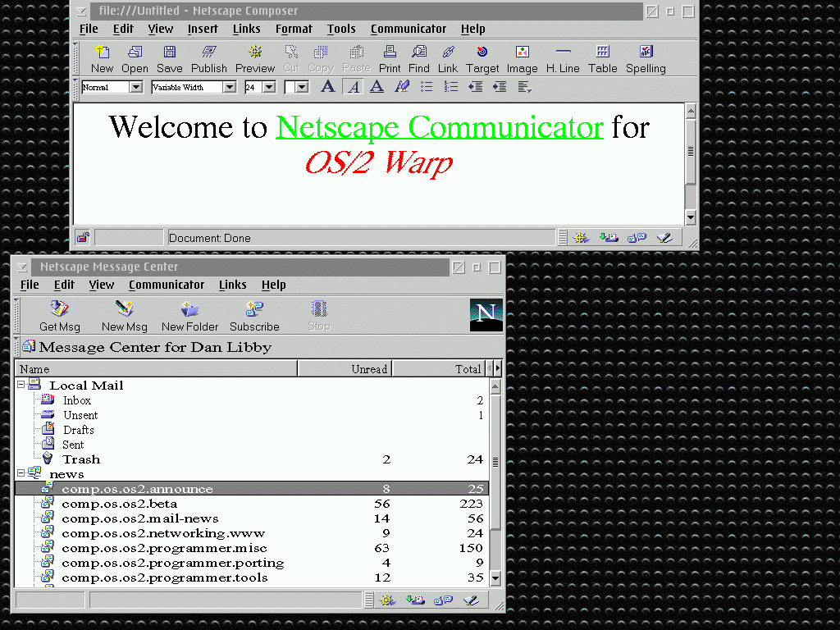Toggle underline text formatting

click(x=377, y=86)
